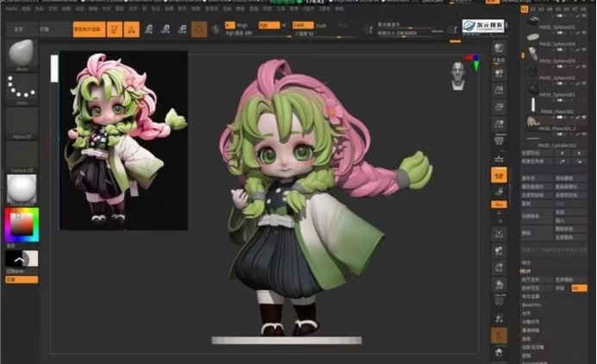Click the Frame icon in right shelf
The image size is (597, 364).
[499, 234]
